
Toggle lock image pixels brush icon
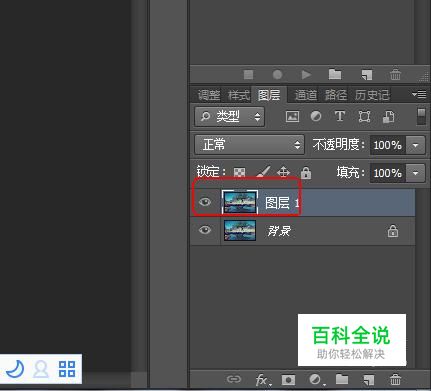[x=263, y=172]
